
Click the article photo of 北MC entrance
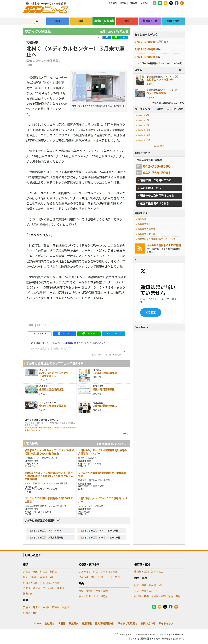tap(98, 87)
